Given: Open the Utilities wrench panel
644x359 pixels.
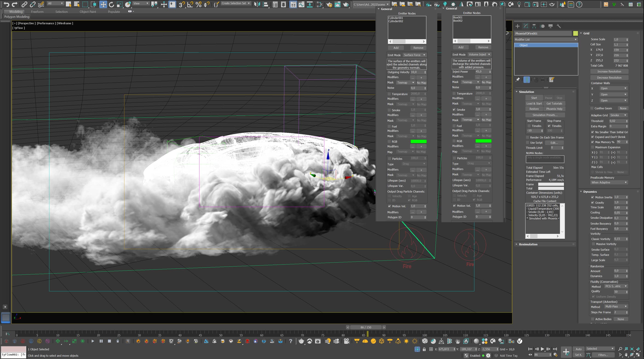Looking at the screenshot, I should (559, 26).
